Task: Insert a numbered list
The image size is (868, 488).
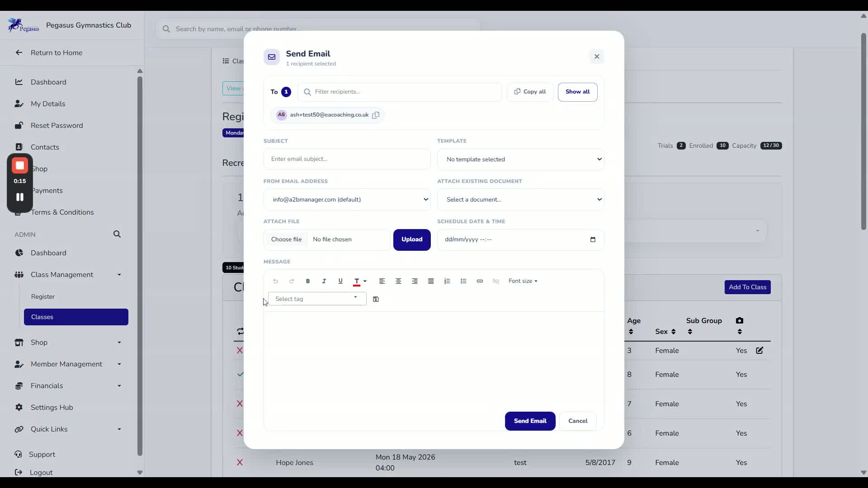Action: point(447,281)
